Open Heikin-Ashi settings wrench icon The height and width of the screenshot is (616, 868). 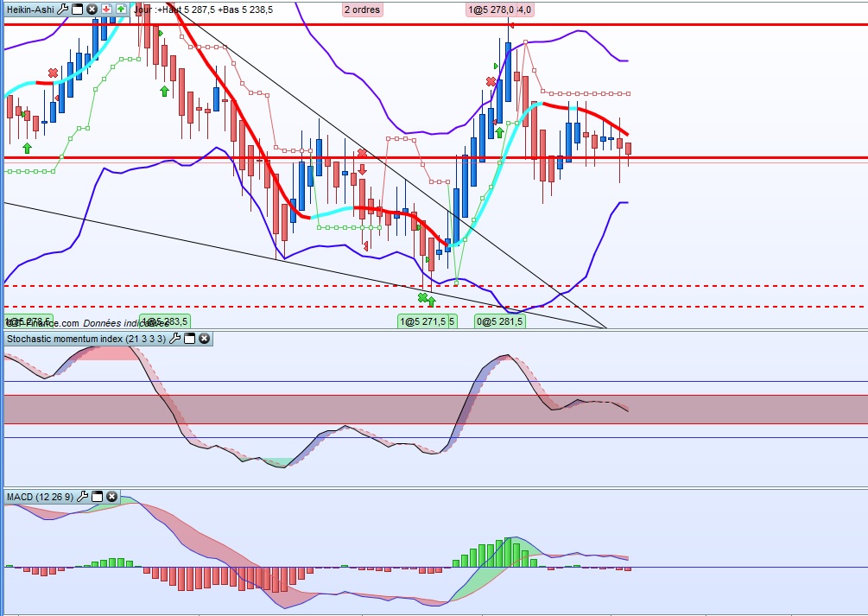(x=62, y=9)
